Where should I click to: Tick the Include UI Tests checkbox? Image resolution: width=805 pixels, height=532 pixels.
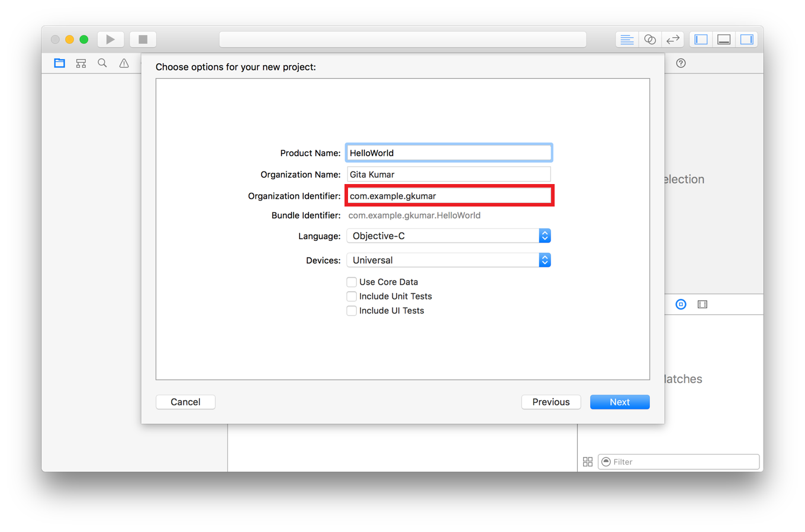(x=352, y=311)
